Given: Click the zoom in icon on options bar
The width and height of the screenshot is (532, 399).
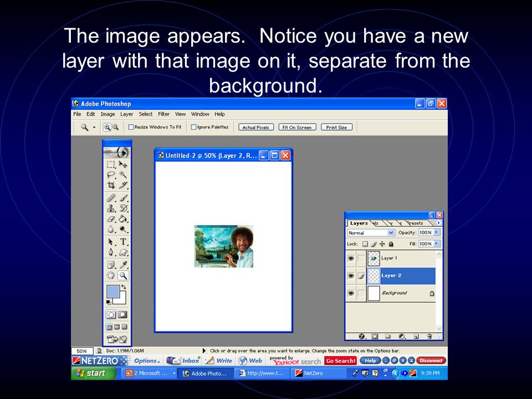Looking at the screenshot, I should pyautogui.click(x=107, y=127).
